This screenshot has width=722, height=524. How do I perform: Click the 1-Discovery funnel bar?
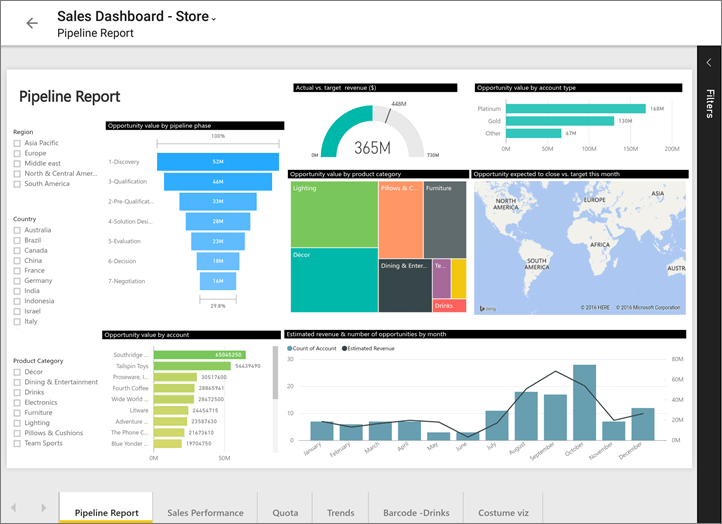[217, 161]
